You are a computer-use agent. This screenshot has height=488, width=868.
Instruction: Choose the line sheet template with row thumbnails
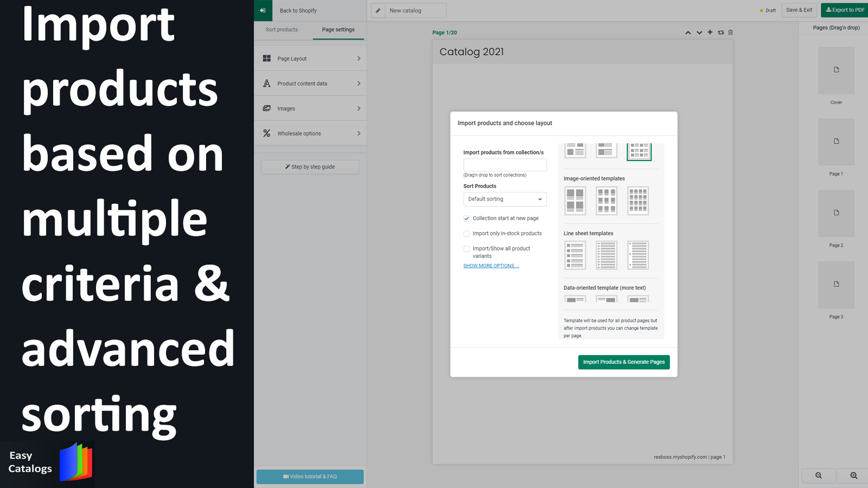575,255
